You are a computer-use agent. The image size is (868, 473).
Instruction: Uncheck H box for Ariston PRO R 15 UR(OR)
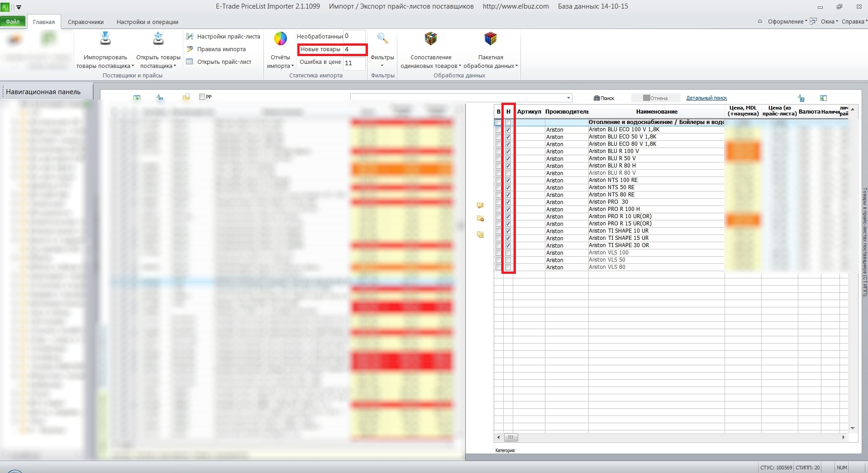coord(508,224)
